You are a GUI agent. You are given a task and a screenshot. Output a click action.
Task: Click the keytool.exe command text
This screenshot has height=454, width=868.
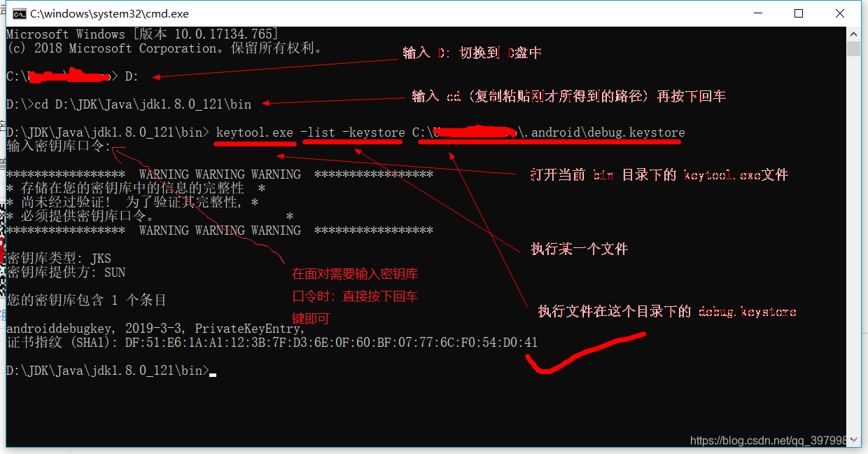[x=255, y=132]
